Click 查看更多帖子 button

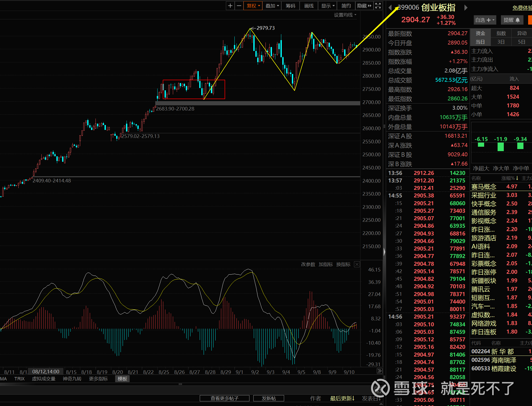(x=224, y=398)
